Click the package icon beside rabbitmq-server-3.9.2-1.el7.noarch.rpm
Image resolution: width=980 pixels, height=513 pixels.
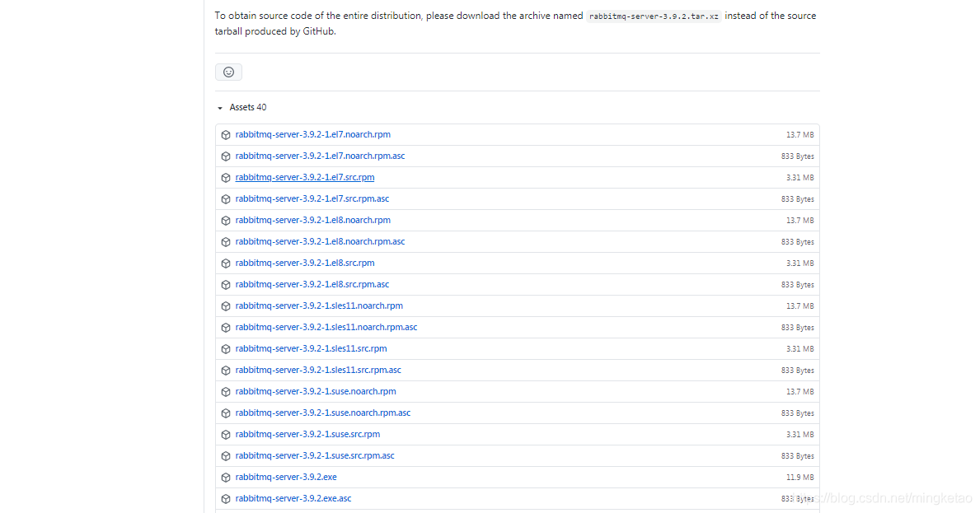(225, 134)
